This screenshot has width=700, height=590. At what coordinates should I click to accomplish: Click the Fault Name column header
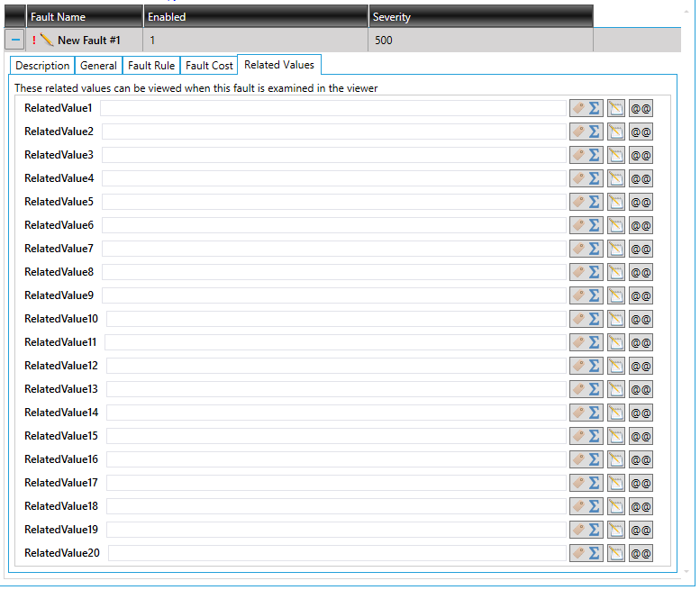pyautogui.click(x=85, y=17)
